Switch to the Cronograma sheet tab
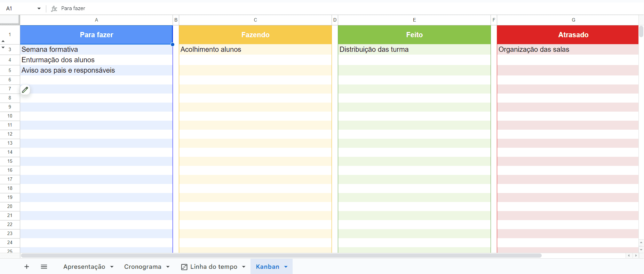644x274 pixels. pyautogui.click(x=143, y=267)
